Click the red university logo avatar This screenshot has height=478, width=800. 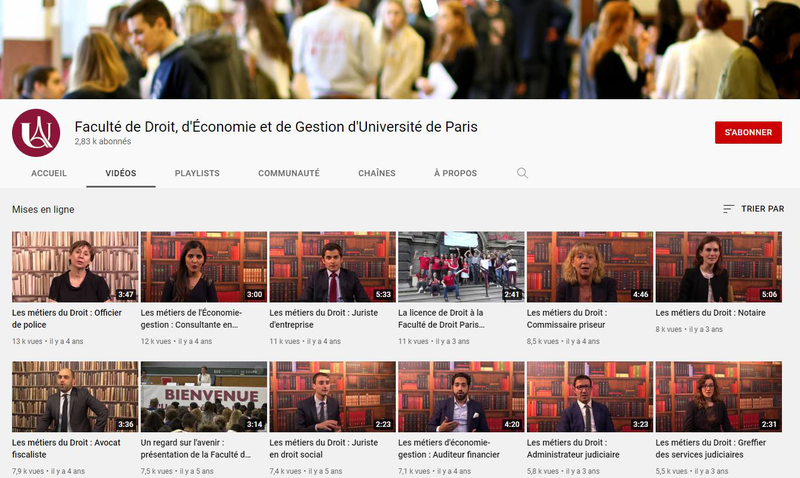point(36,133)
